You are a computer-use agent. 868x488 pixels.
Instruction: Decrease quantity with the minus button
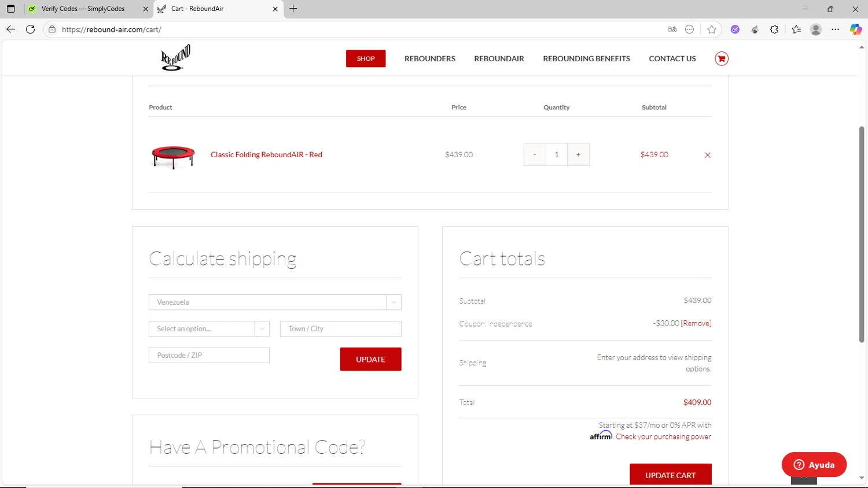(535, 154)
